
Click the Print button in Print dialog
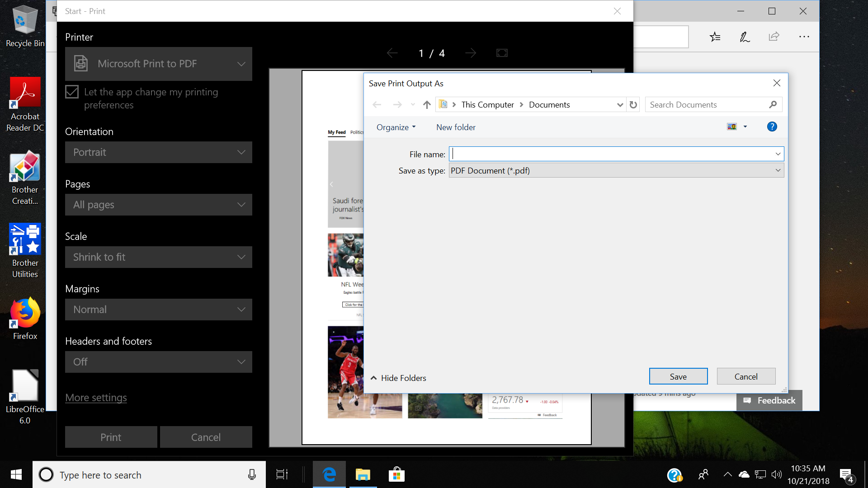111,437
